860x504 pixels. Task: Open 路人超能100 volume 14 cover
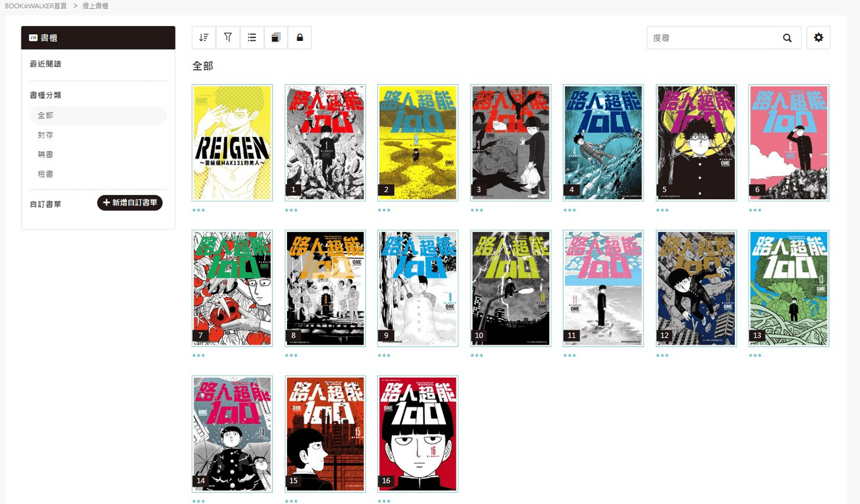click(232, 434)
